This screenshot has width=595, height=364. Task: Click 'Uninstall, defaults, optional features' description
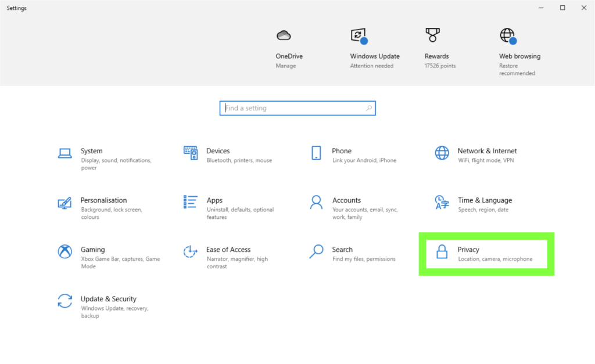240,214
